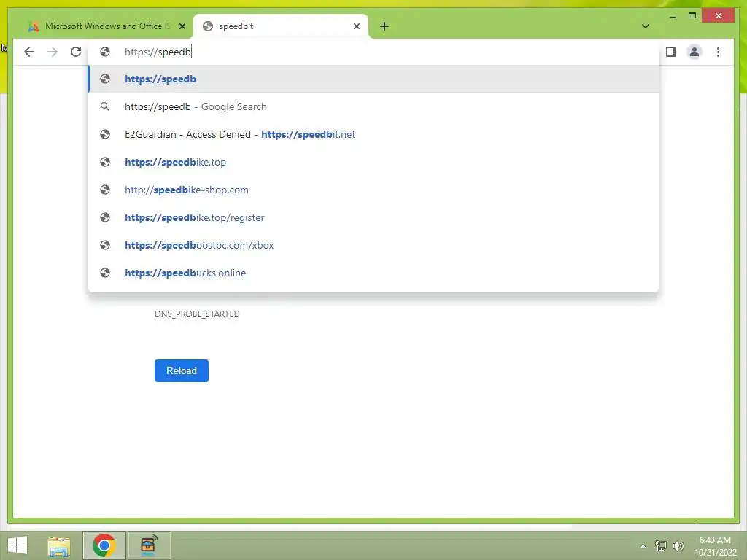This screenshot has width=747, height=560.
Task: Go back with the browser back arrow
Action: [x=29, y=52]
